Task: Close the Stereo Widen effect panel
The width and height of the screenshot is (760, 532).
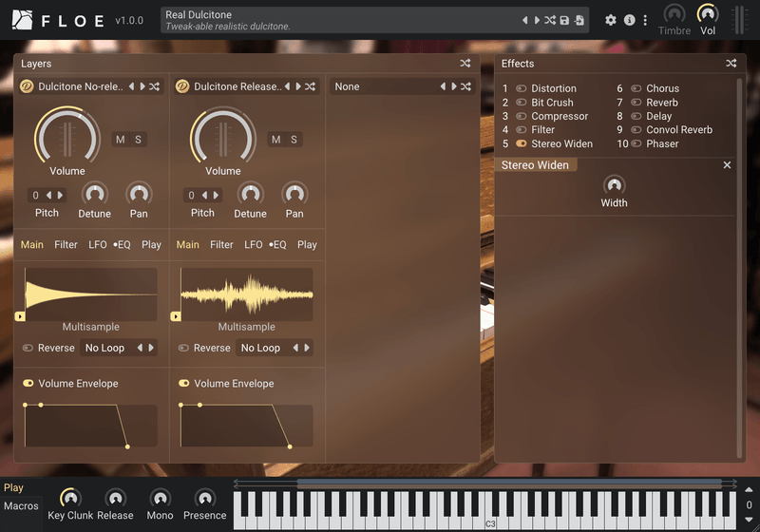Action: pos(727,165)
